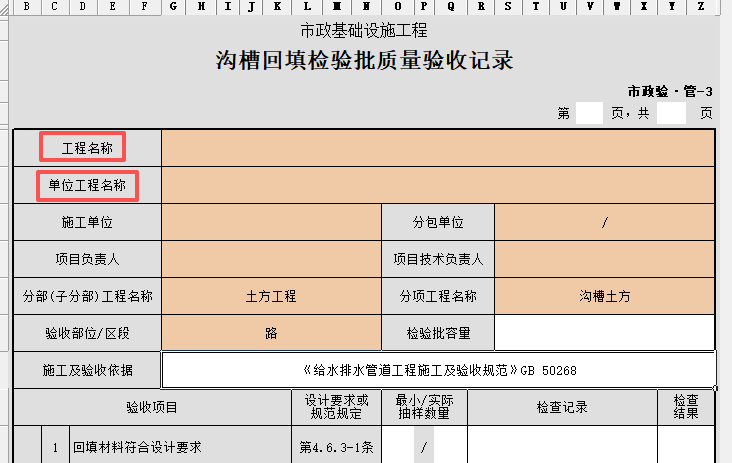The width and height of the screenshot is (732, 463).
Task: Select column header Q
Action: [x=452, y=6]
